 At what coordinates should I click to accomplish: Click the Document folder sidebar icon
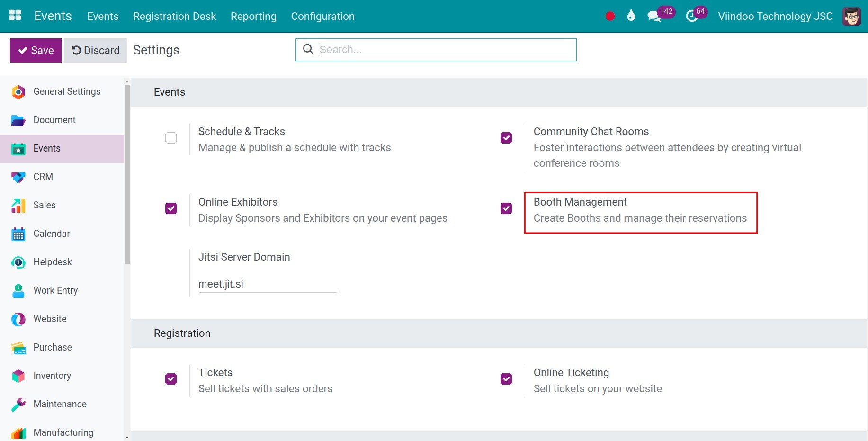18,120
